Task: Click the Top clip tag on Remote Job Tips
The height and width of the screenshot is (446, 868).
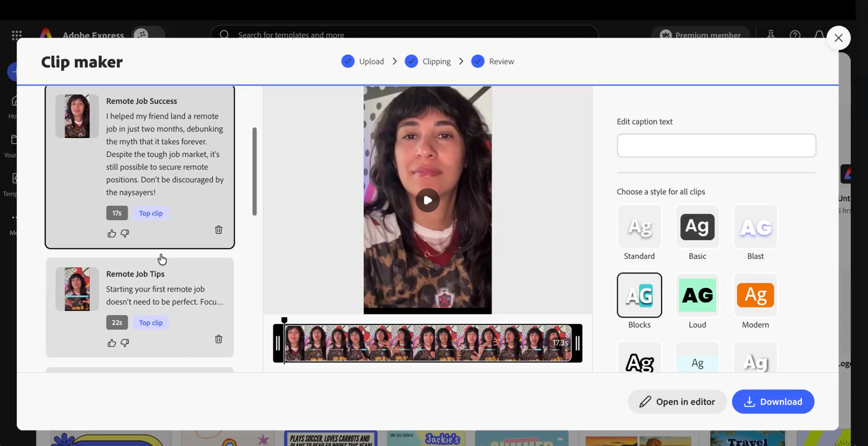Action: click(151, 322)
